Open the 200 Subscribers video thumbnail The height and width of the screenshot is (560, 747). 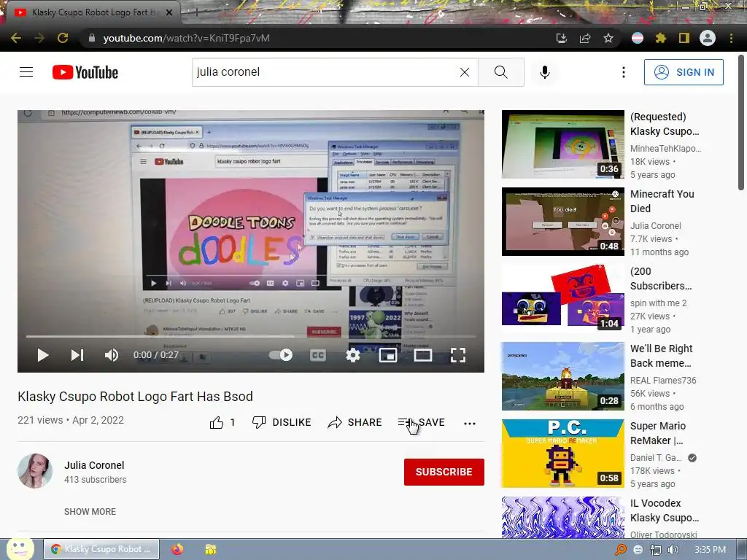(562, 298)
